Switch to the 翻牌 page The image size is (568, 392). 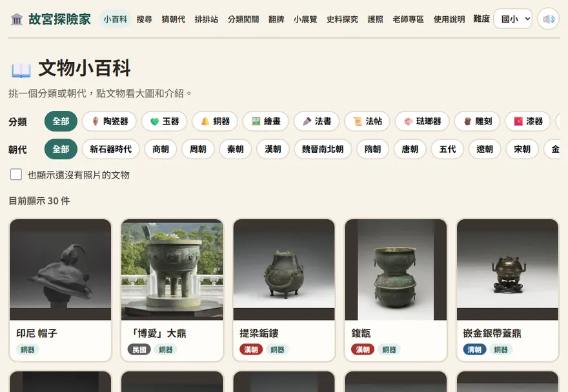click(276, 19)
